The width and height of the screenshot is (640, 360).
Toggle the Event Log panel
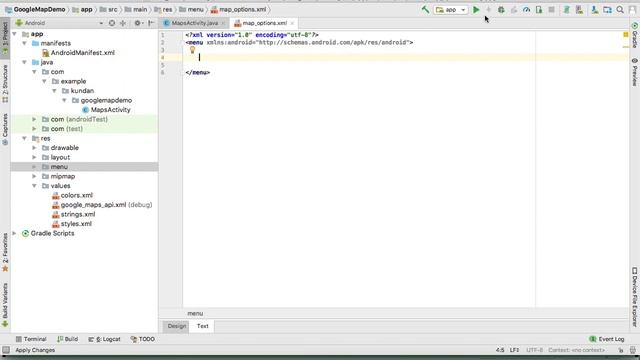(x=607, y=339)
